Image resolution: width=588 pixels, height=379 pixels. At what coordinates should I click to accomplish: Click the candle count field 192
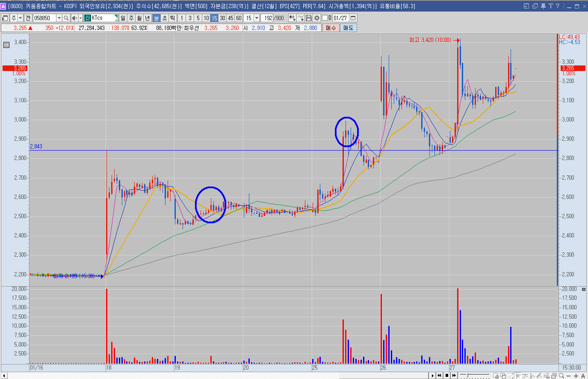267,18
